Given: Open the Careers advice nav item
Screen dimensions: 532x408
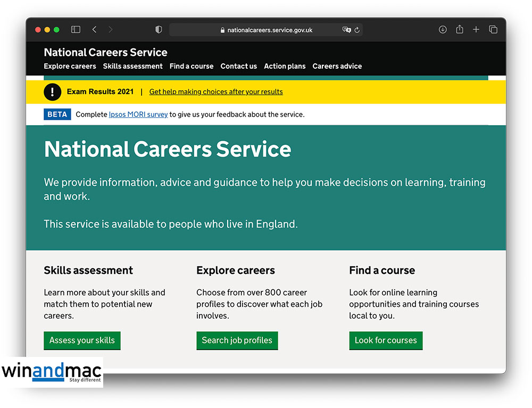Looking at the screenshot, I should (337, 67).
